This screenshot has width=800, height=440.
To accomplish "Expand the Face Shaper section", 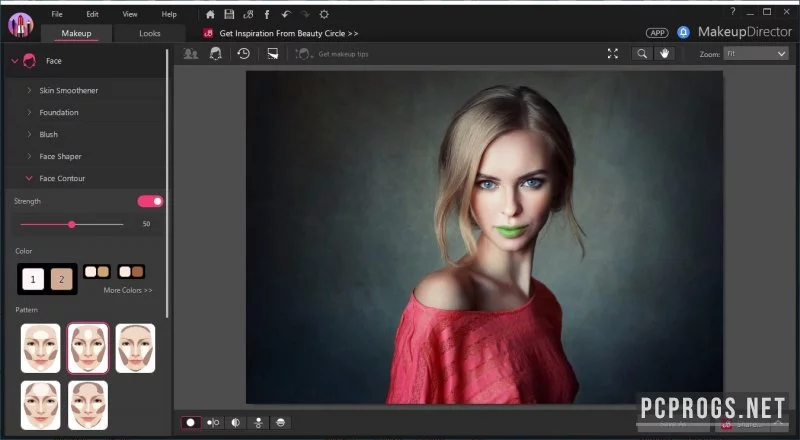I will (x=29, y=156).
